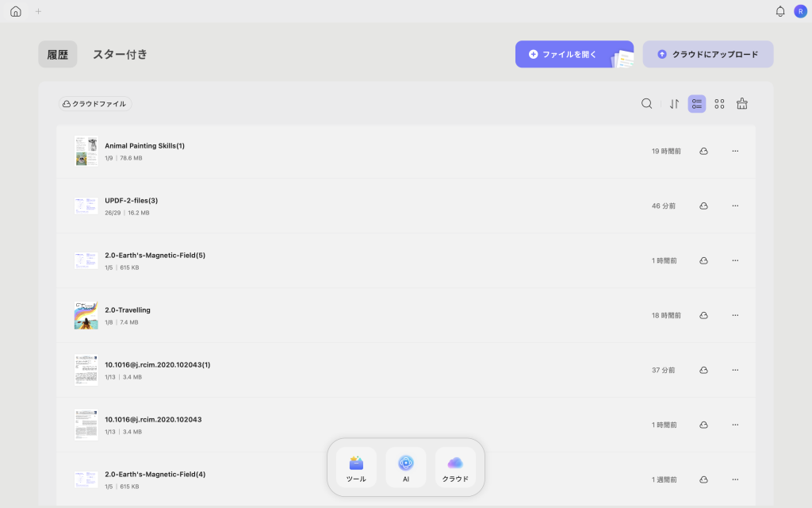Select file name 10.1016@j.rcim.2020.102043(1)
This screenshot has height=508, width=812.
[158, 365]
